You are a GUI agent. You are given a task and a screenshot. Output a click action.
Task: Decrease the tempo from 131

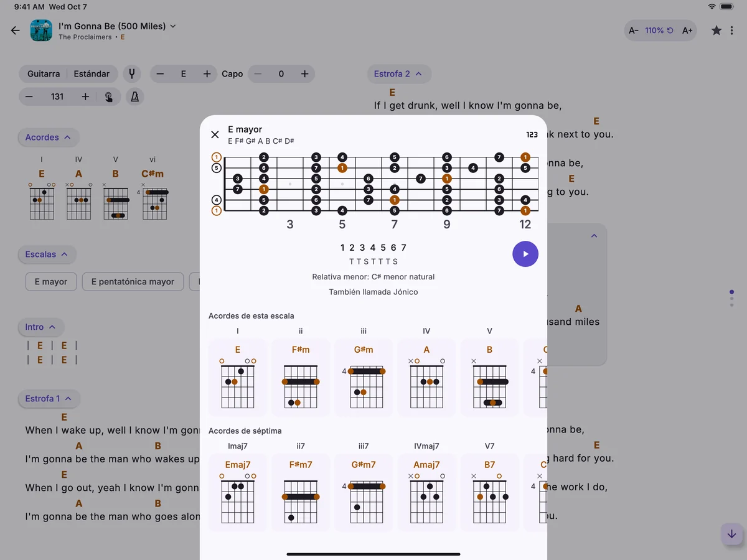click(29, 96)
